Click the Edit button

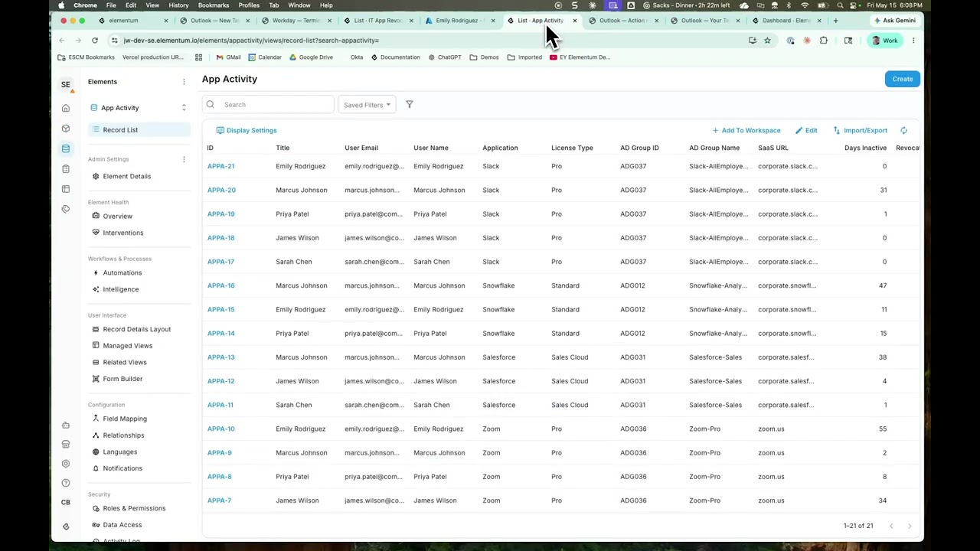pos(807,131)
